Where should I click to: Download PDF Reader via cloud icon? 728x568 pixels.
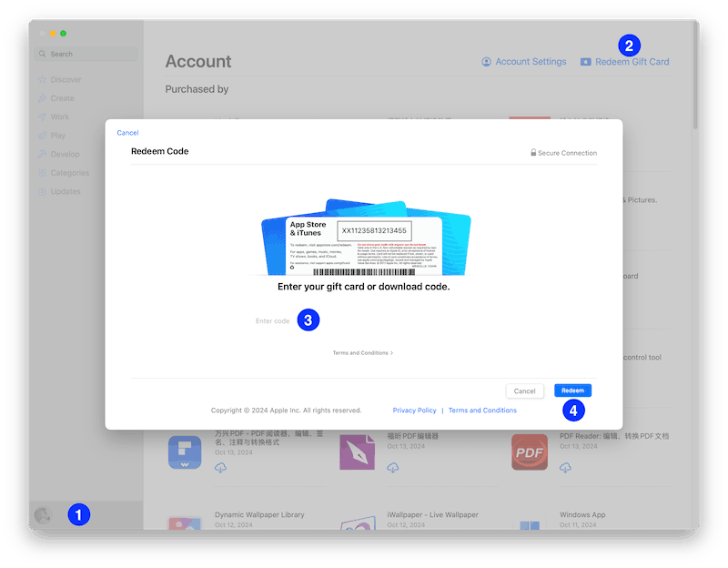click(565, 468)
